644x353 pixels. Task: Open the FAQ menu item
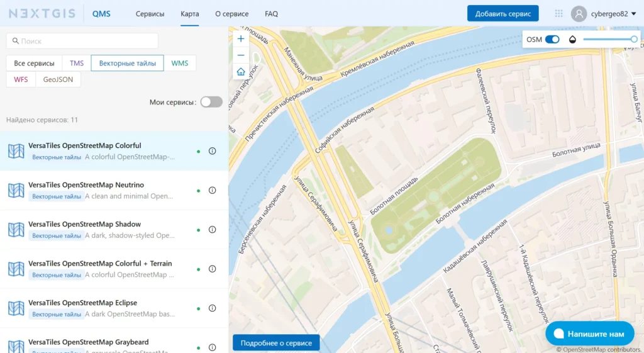click(x=271, y=14)
